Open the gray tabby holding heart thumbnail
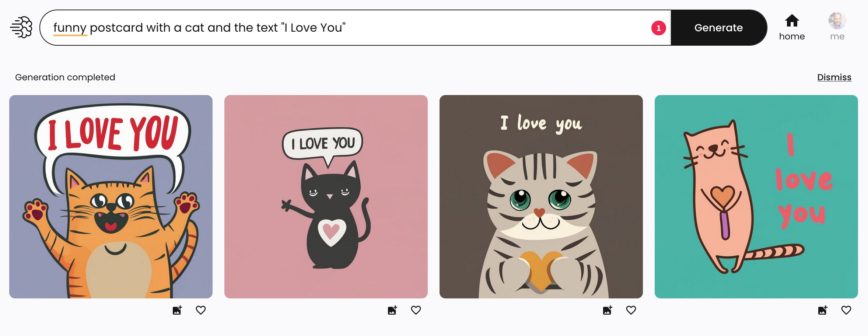This screenshot has height=336, width=868. click(541, 197)
